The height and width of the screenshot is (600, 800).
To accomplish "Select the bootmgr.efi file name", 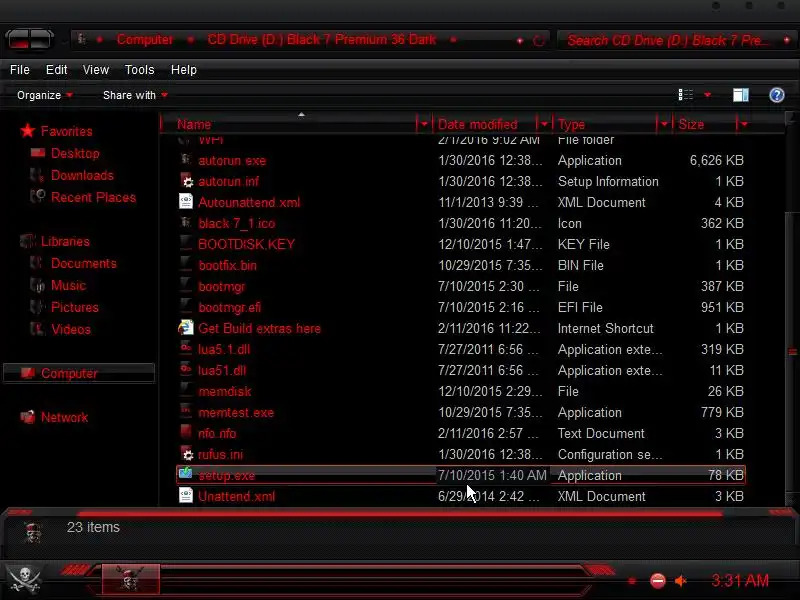I will pos(230,307).
